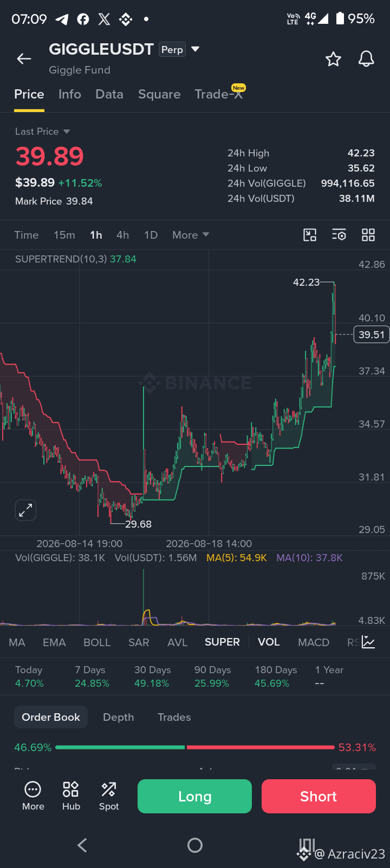
Task: Tap the Mark Price 39.84 text
Action: tap(54, 201)
